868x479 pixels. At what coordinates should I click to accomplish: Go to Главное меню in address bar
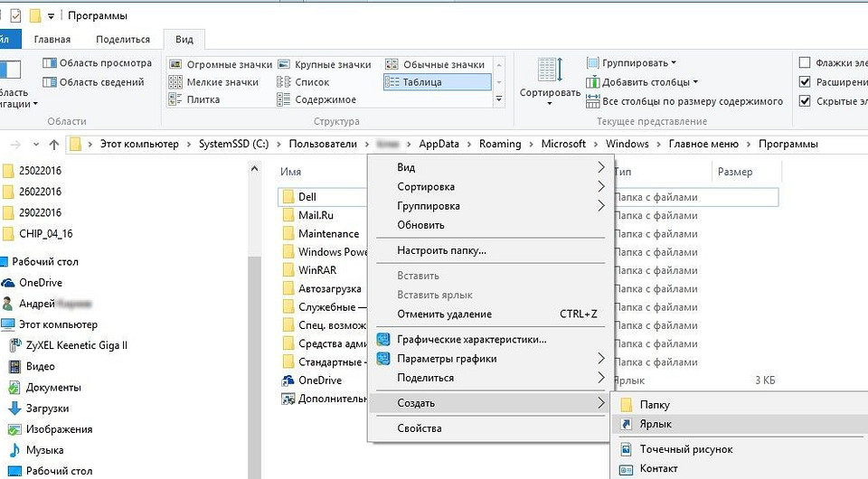[x=703, y=145]
